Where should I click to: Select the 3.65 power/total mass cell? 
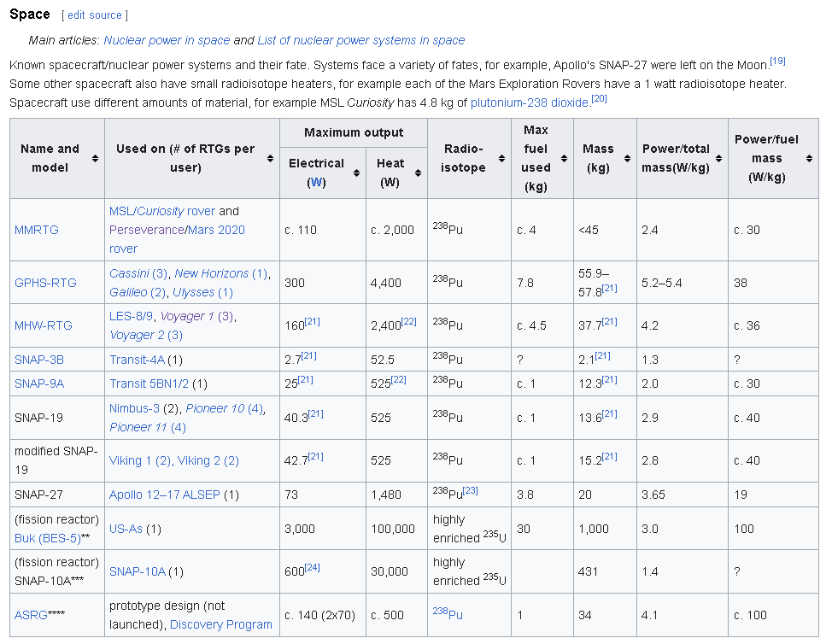[x=683, y=495]
